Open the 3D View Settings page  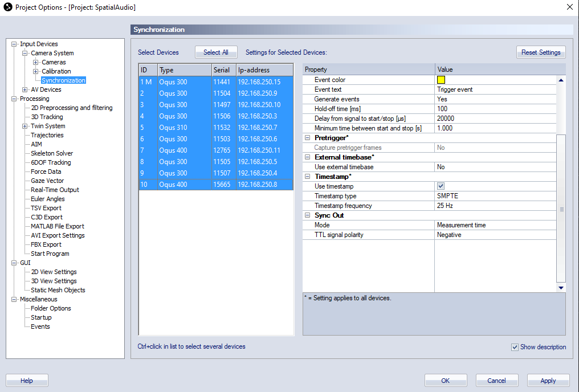54,281
